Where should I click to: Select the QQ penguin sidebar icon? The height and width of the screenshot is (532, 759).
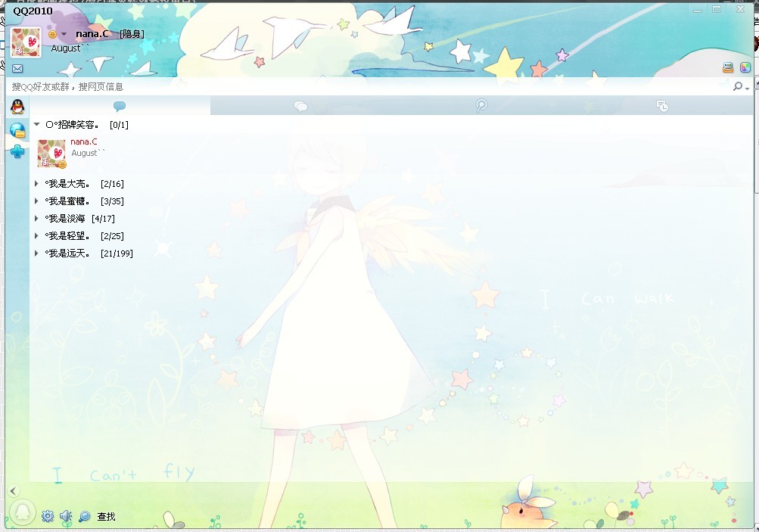pyautogui.click(x=17, y=107)
